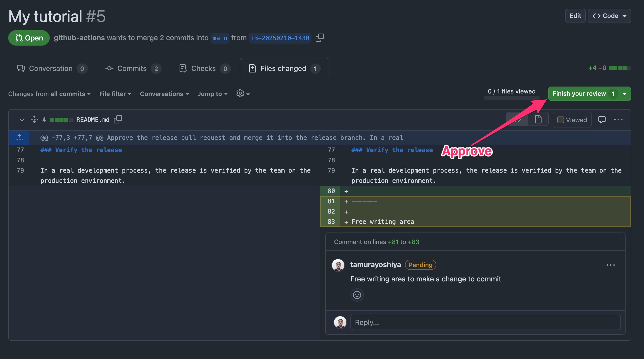Open Changes from all commits dropdown
The height and width of the screenshot is (359, 644).
tap(49, 94)
